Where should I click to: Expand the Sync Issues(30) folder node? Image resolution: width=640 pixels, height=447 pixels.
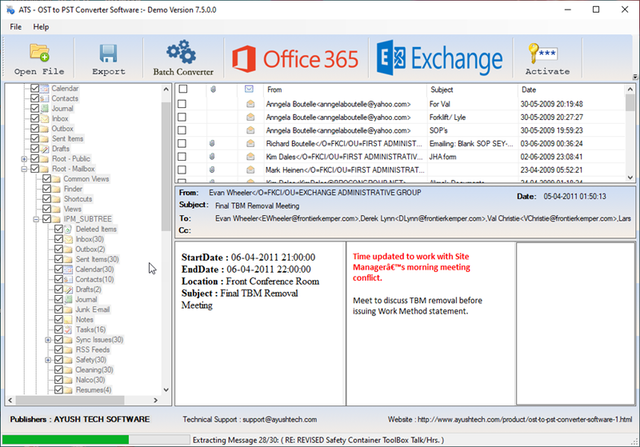[47, 339]
